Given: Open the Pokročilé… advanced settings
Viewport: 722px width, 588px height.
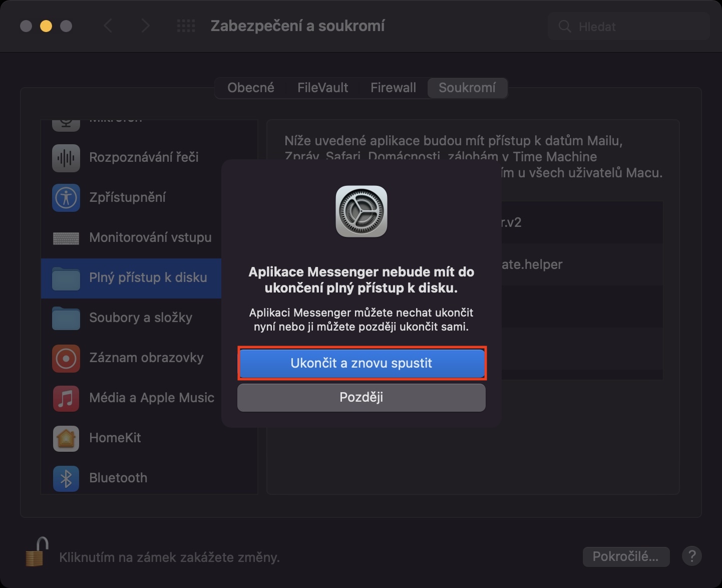Looking at the screenshot, I should [626, 556].
